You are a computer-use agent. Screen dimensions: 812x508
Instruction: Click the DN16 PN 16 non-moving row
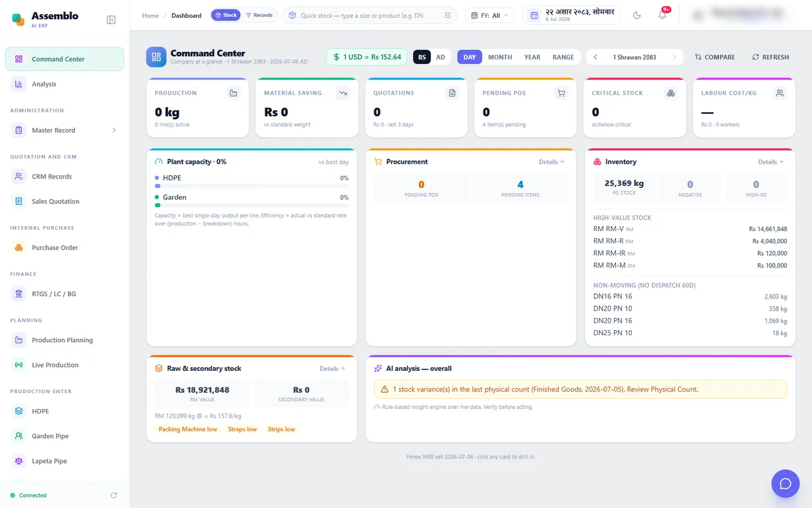tap(690, 297)
